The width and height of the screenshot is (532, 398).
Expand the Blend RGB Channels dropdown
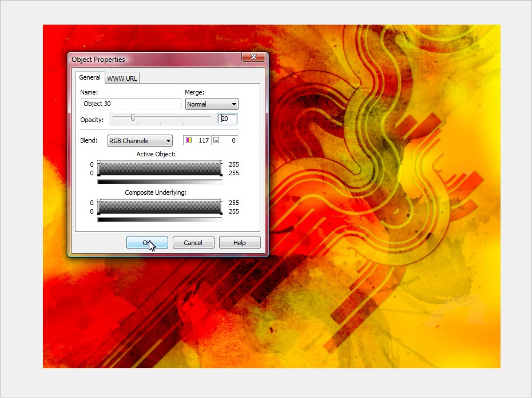pos(140,141)
